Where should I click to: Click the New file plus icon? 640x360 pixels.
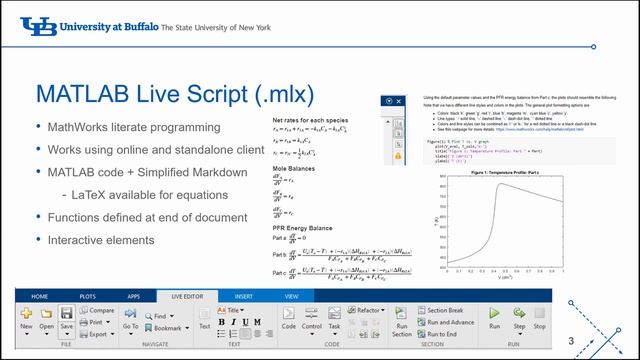pyautogui.click(x=27, y=313)
